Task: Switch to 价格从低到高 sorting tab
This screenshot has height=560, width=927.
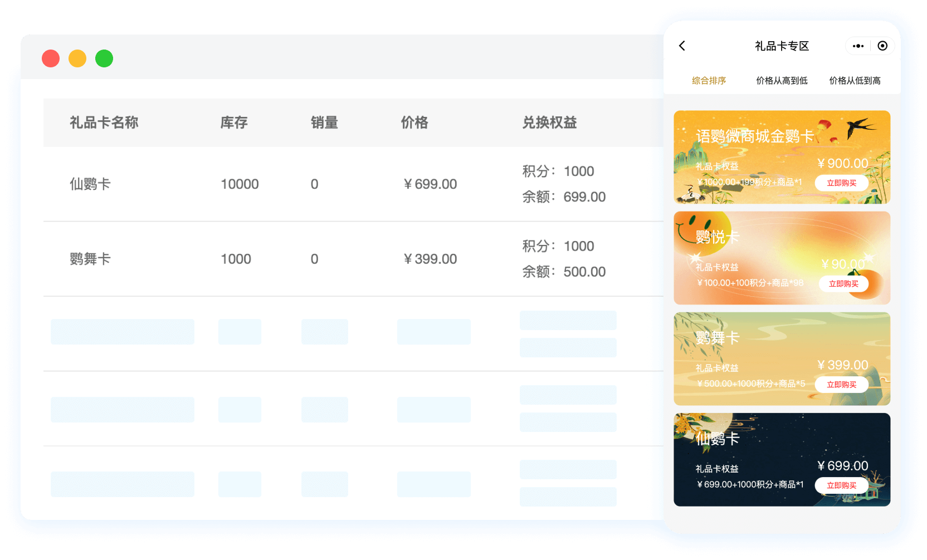Action: 855,81
